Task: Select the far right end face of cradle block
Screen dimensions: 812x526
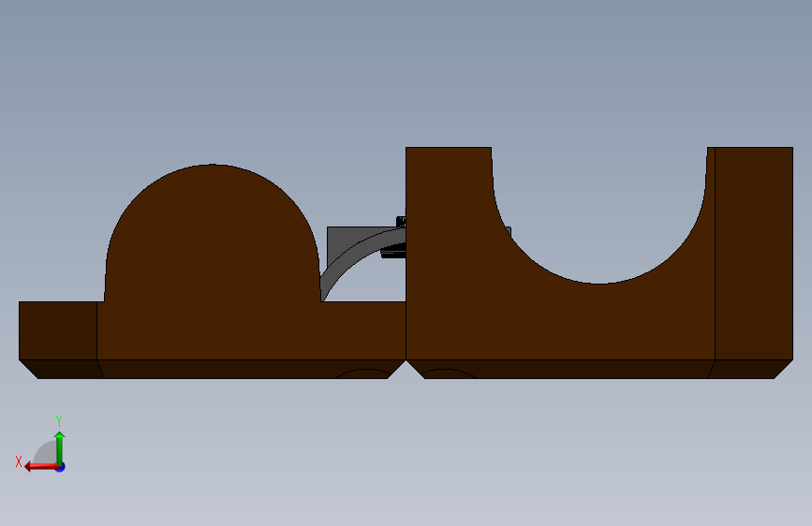Action: (754, 253)
